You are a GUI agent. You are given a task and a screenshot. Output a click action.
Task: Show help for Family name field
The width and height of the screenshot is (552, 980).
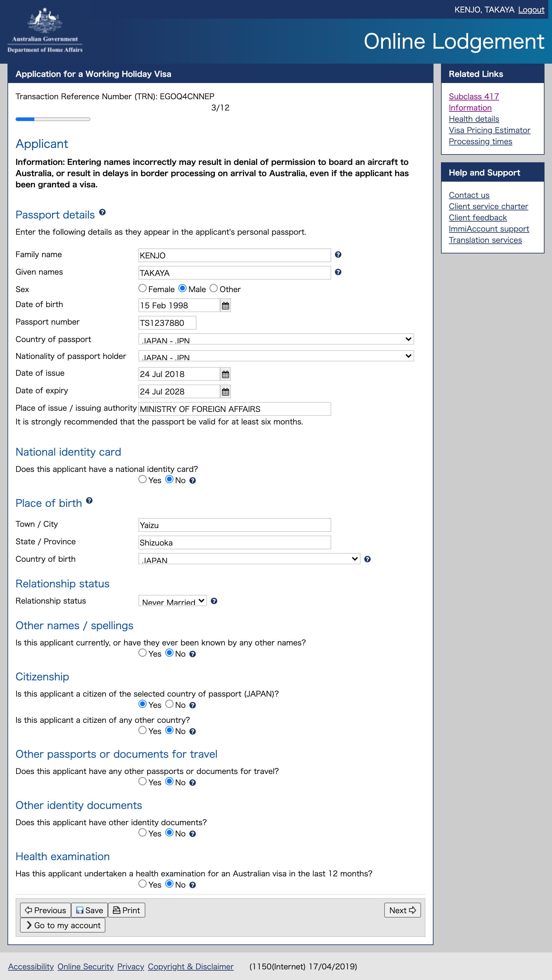coord(338,254)
